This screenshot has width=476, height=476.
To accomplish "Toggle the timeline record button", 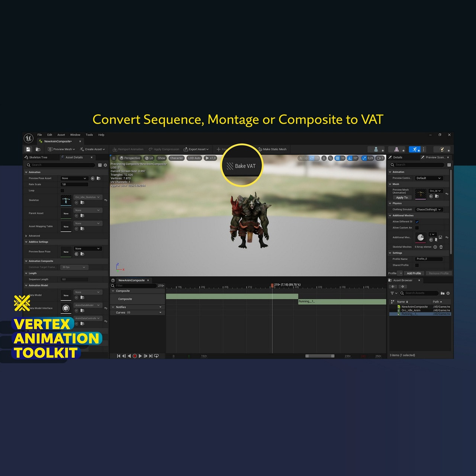I will coord(135,356).
